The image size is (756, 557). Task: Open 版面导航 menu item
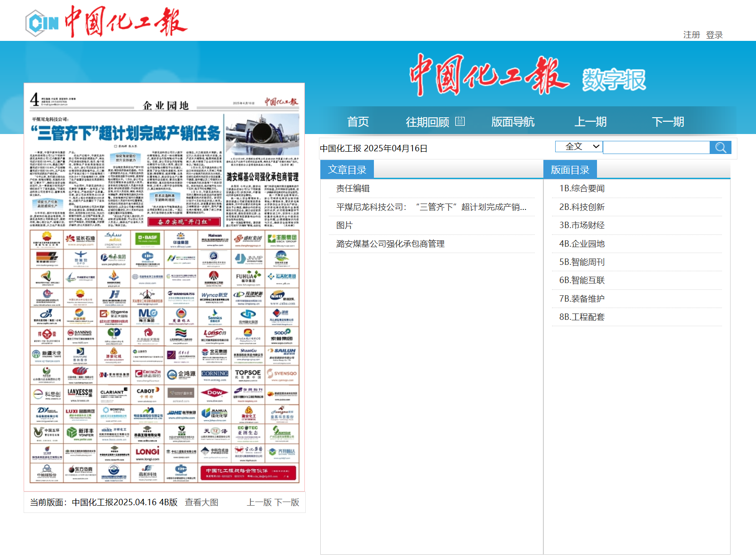pos(512,122)
